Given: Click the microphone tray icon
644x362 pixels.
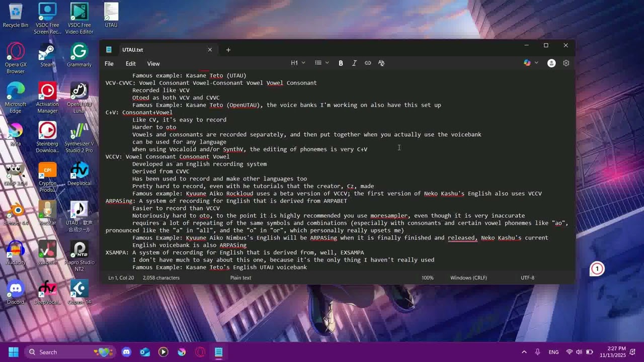Looking at the screenshot, I should coord(538,352).
